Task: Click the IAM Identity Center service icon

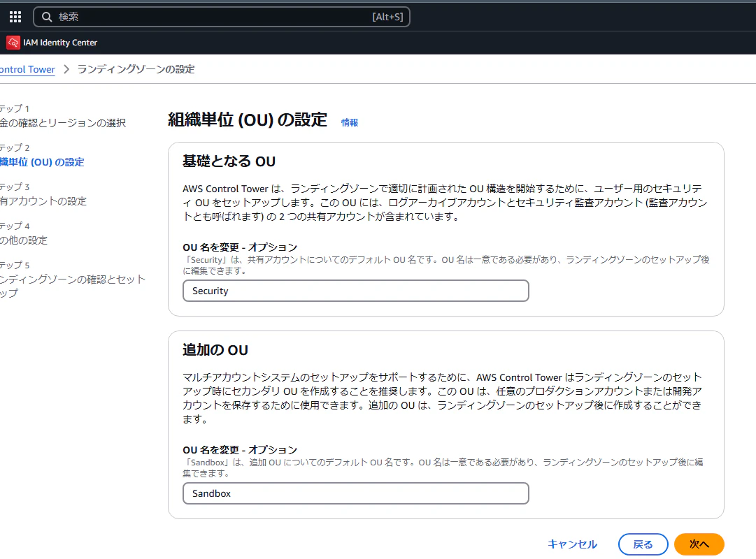Action: click(x=13, y=43)
